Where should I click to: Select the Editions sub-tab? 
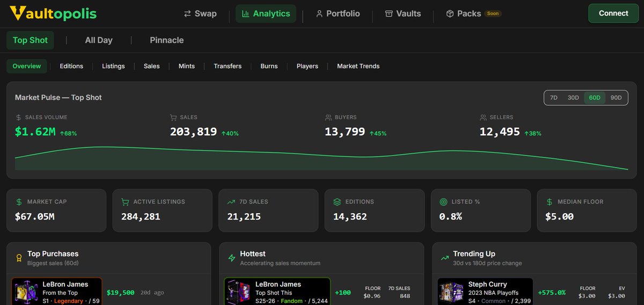71,66
